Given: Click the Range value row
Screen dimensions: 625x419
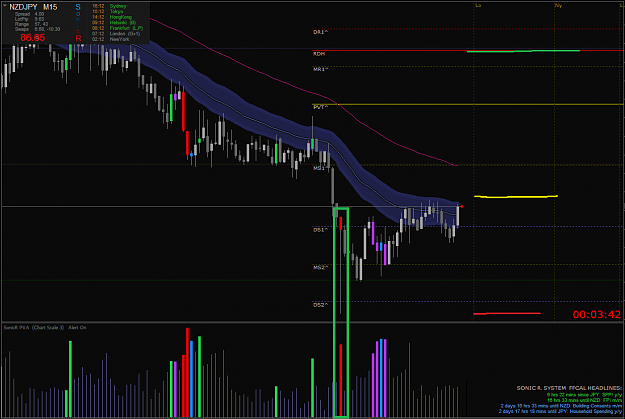Looking at the screenshot, I should (x=31, y=24).
